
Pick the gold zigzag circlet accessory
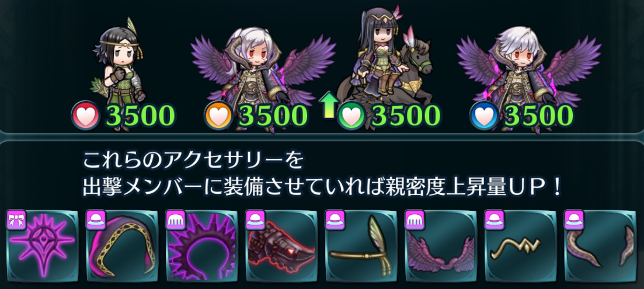click(521, 246)
